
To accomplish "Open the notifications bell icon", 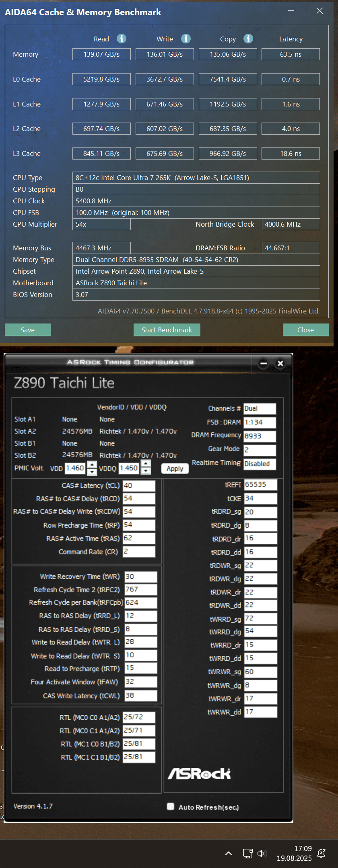I will [321, 853].
